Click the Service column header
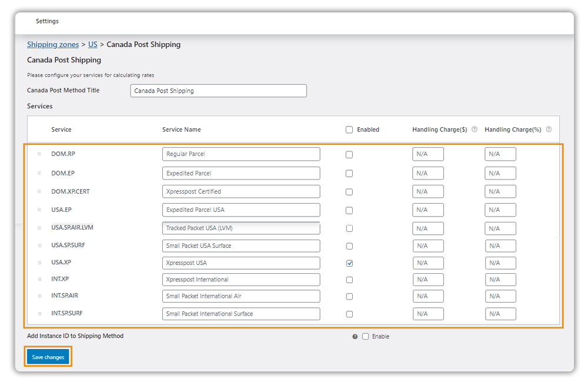 coord(61,130)
